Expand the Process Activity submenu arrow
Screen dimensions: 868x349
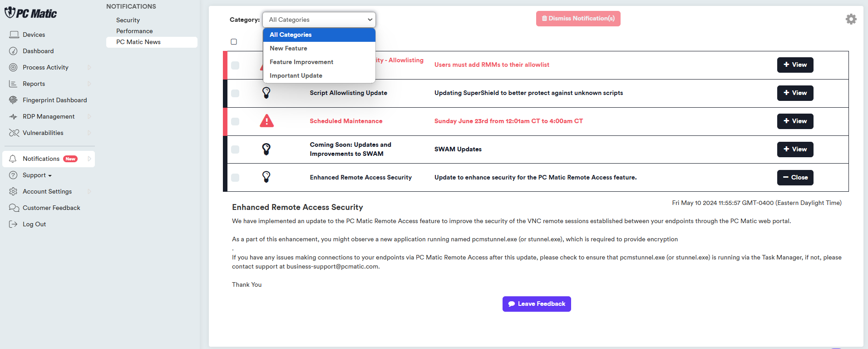pos(89,67)
